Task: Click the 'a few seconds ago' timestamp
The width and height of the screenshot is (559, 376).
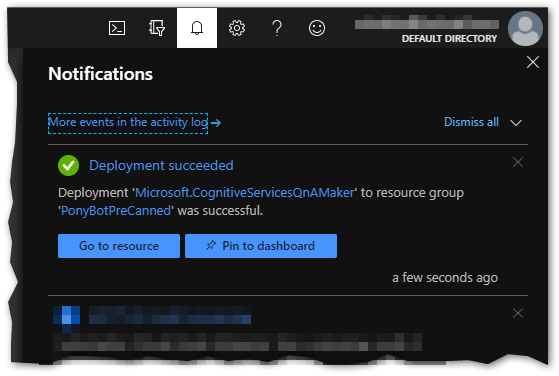Action: [445, 278]
